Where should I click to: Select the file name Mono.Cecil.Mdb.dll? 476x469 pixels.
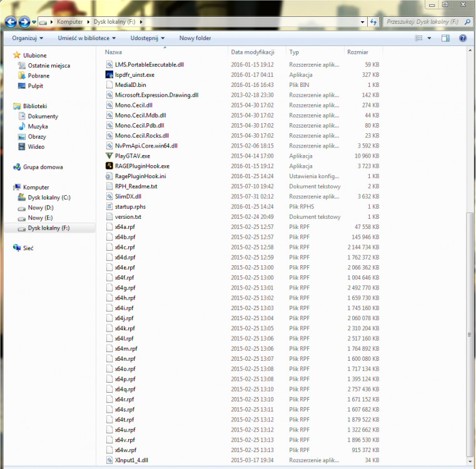(141, 115)
